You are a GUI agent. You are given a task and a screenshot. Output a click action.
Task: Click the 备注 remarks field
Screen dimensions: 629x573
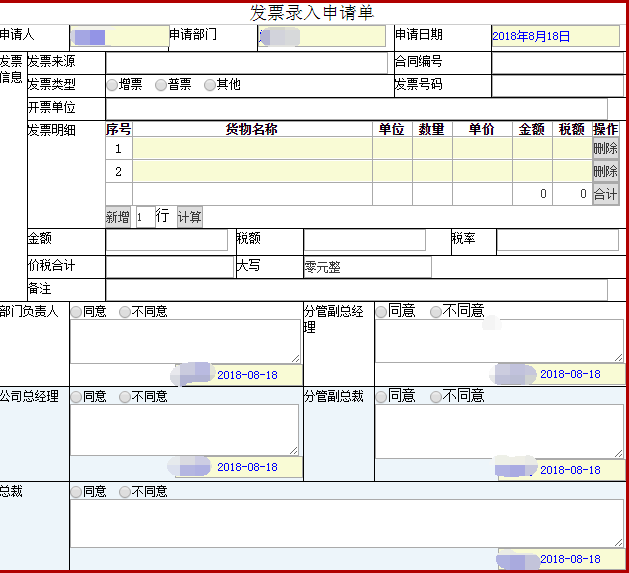(356, 289)
